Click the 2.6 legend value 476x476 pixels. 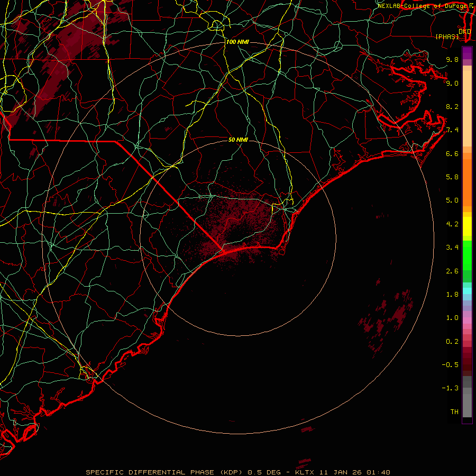tap(452, 271)
